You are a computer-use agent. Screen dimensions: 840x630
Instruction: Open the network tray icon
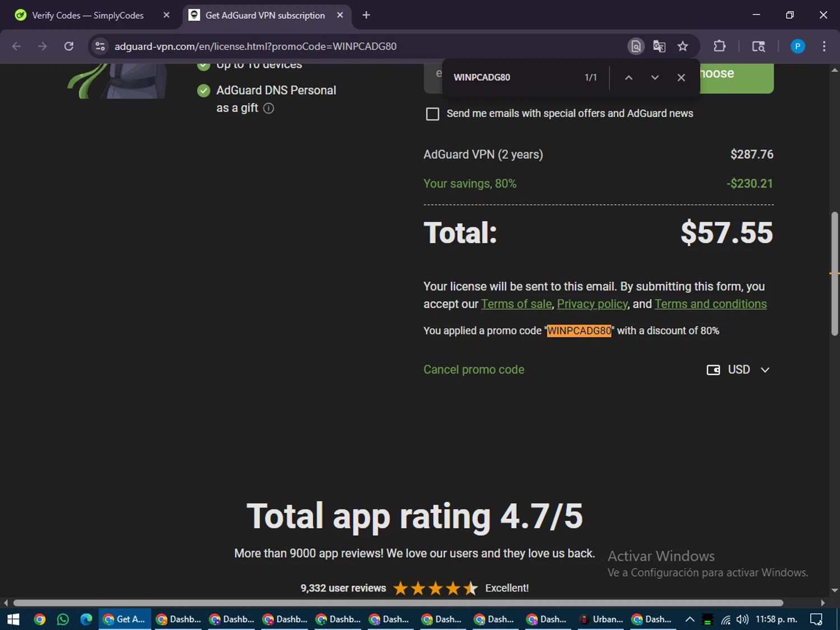(x=726, y=619)
